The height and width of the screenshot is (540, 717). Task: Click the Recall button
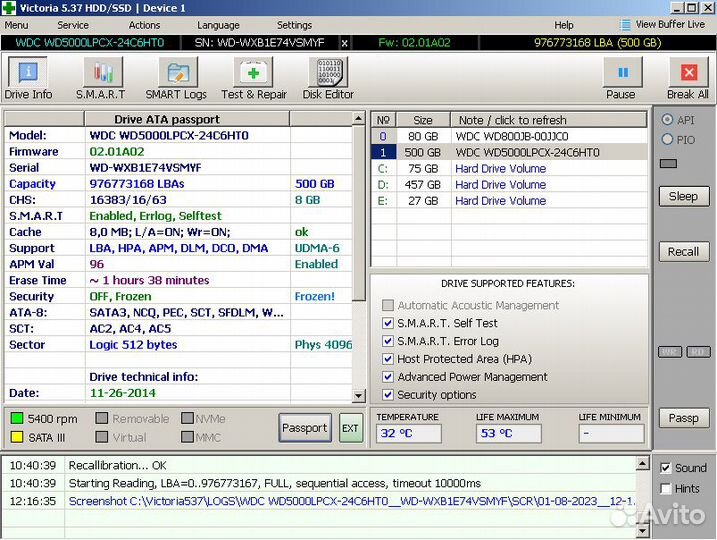(684, 251)
